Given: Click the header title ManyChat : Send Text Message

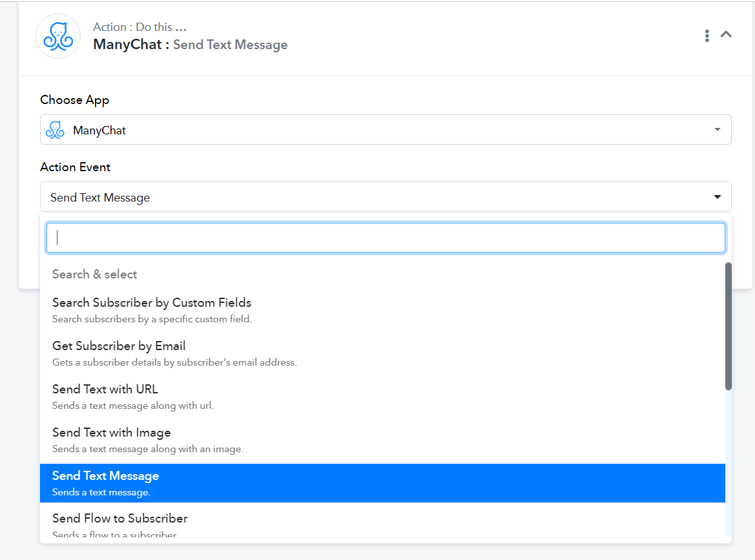Looking at the screenshot, I should pos(190,45).
